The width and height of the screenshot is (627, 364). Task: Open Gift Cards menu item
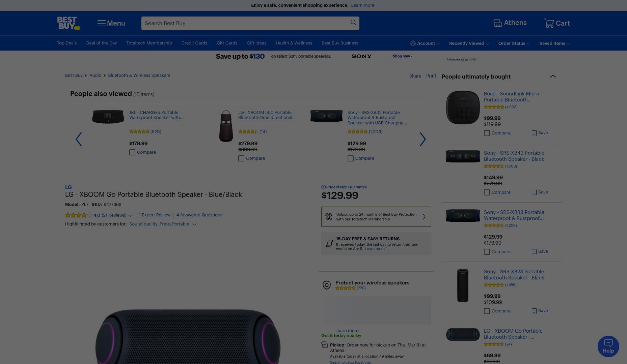(x=227, y=43)
